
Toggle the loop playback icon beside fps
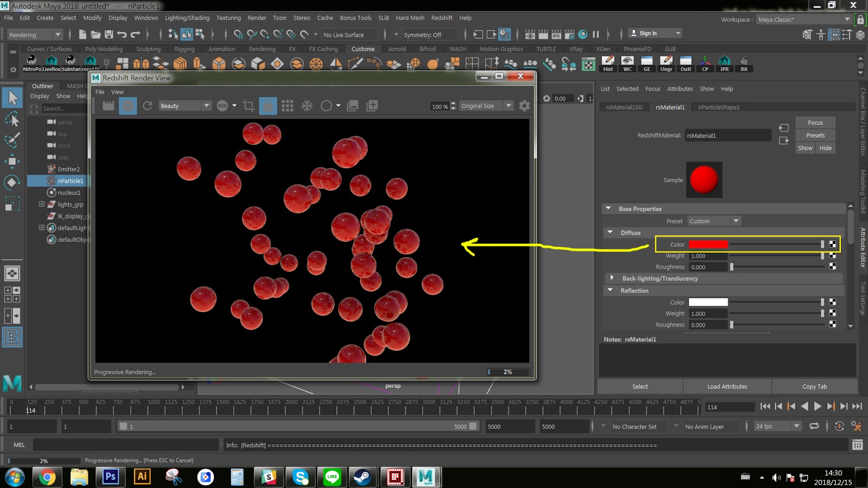pyautogui.click(x=814, y=426)
